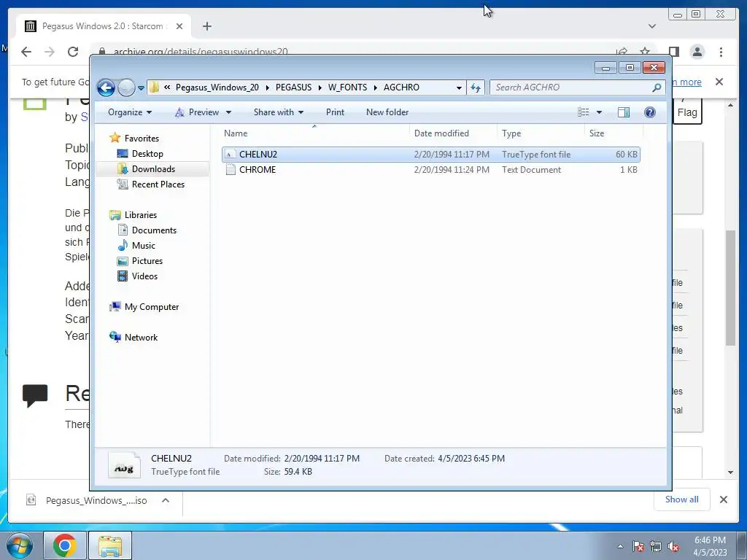
Task: Bookmark this page with the star
Action: click(x=645, y=52)
